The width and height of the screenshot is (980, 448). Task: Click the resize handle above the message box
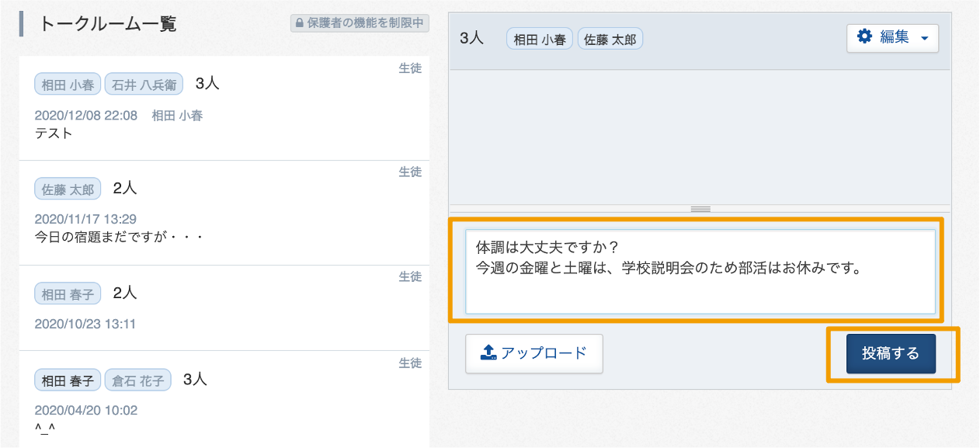click(x=700, y=209)
